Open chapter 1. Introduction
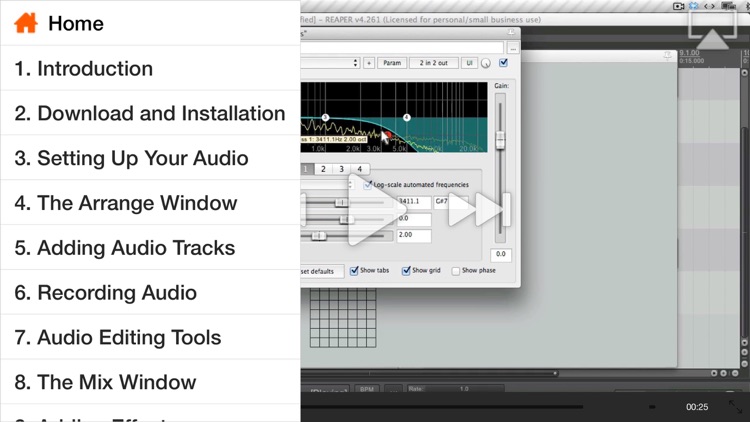This screenshot has width=750, height=422. [x=150, y=68]
